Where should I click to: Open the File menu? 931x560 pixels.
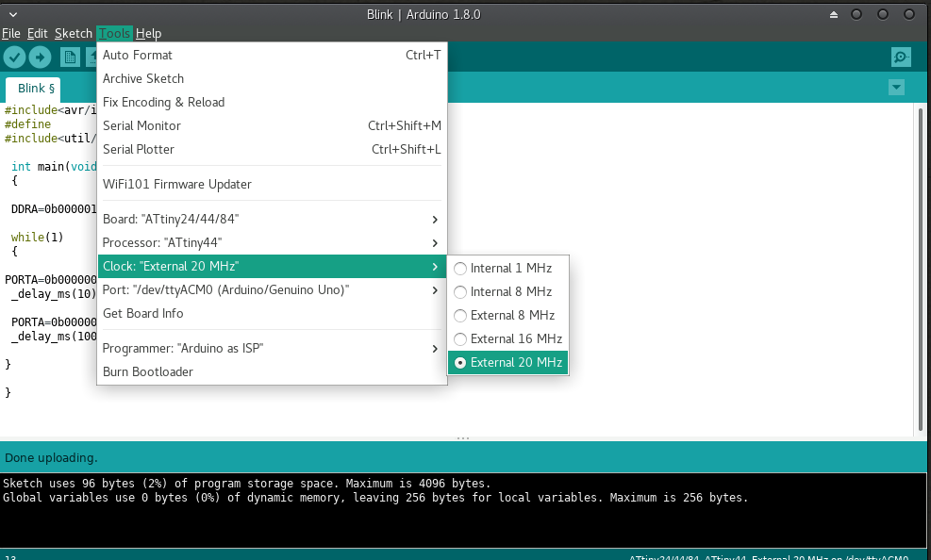[11, 33]
